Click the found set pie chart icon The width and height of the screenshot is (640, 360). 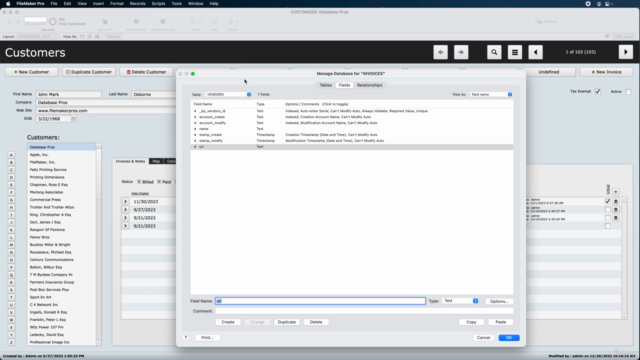(53, 21)
